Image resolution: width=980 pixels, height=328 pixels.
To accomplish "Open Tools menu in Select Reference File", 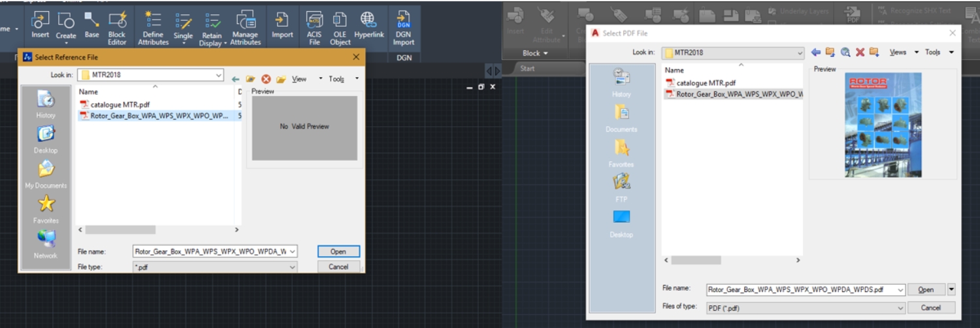I will click(336, 79).
